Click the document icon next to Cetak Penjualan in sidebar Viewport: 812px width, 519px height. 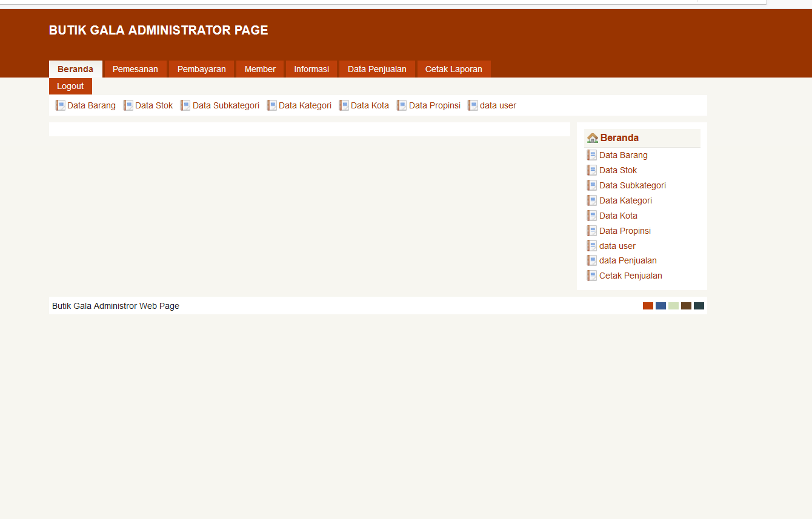(592, 275)
